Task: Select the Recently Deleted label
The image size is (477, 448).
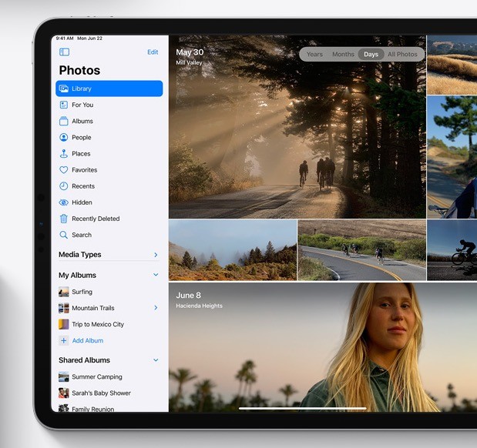Action: (x=96, y=219)
